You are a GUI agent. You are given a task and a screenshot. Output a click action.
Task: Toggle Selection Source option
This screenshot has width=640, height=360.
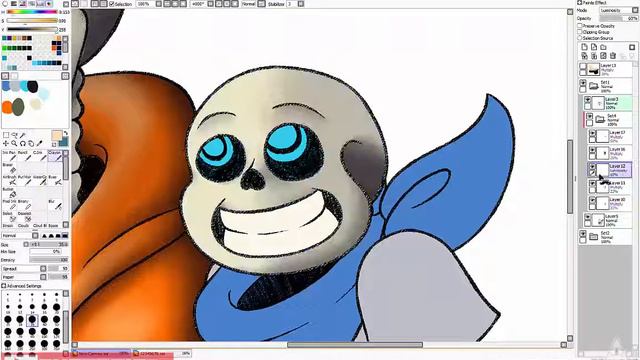pos(580,38)
